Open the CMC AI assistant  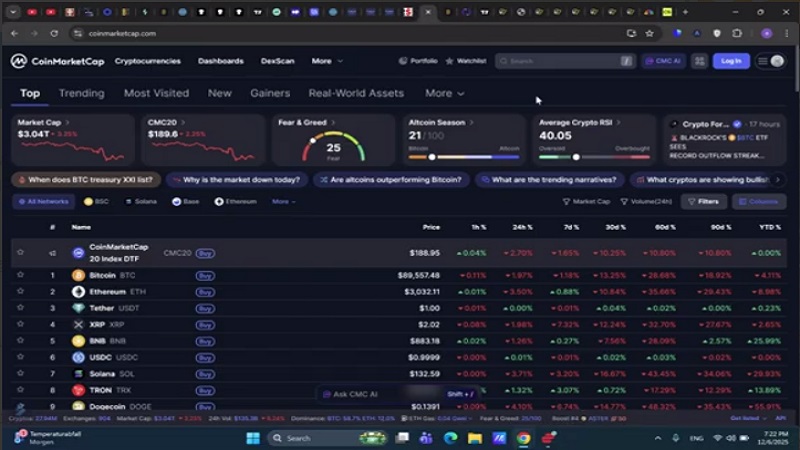(x=663, y=61)
